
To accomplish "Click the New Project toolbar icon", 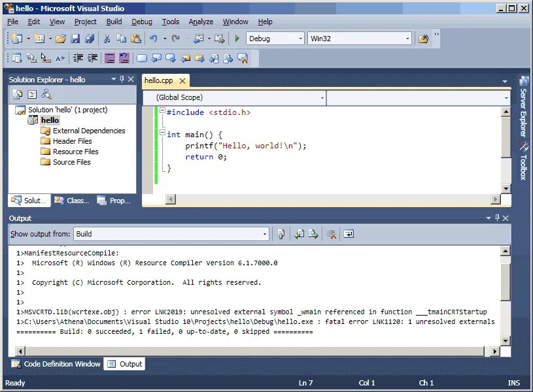I will [x=16, y=39].
